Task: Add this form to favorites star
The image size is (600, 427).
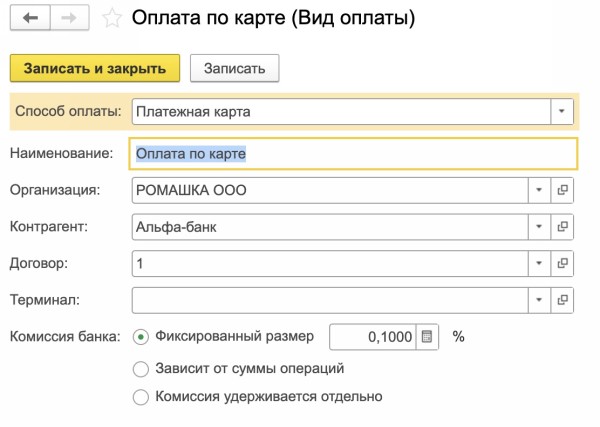Action: 113,18
